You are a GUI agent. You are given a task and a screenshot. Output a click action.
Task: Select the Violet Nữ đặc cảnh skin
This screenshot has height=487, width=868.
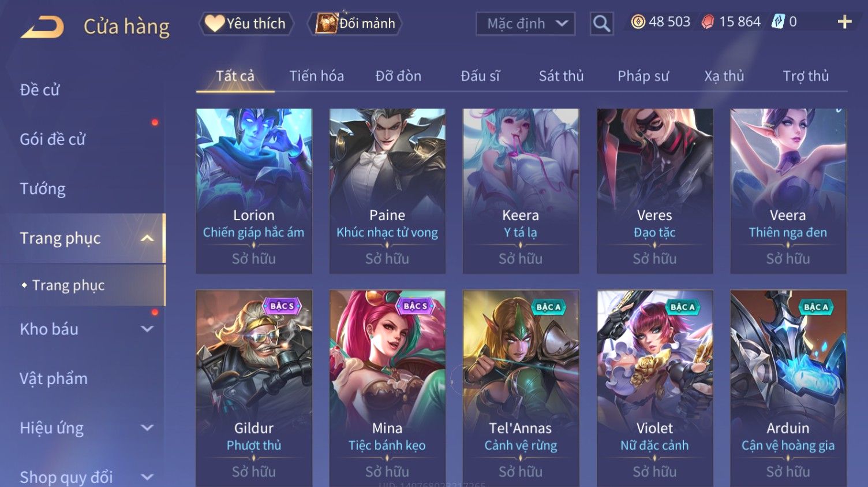[x=654, y=388]
